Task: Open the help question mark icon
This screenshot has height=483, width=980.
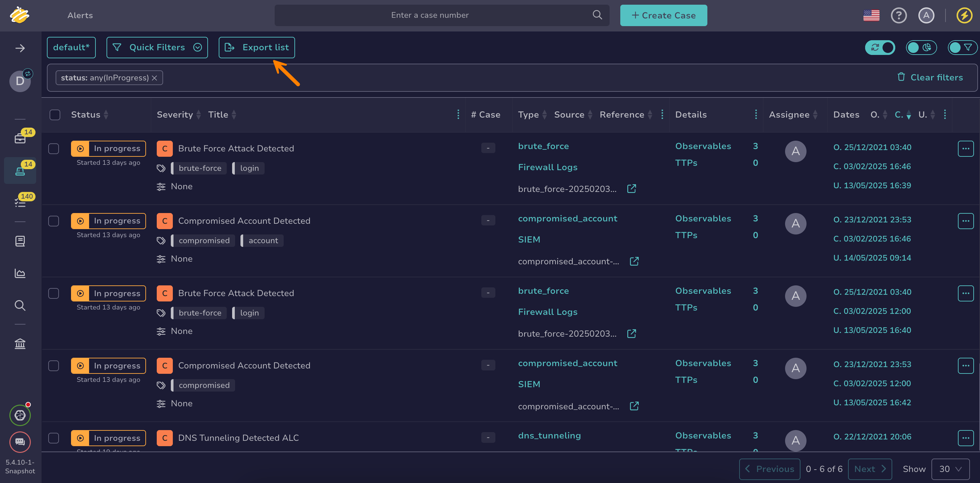Action: click(x=899, y=15)
